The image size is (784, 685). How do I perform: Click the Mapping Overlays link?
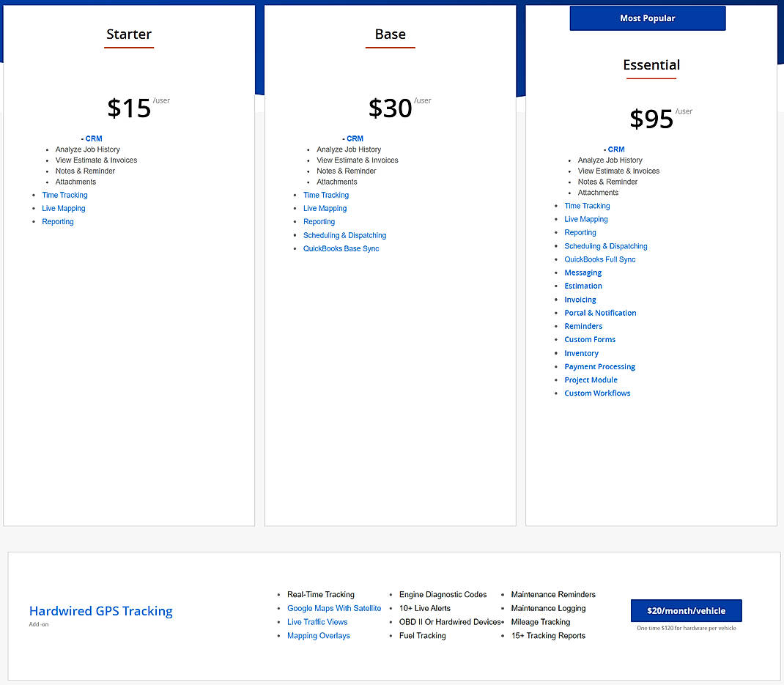[319, 635]
